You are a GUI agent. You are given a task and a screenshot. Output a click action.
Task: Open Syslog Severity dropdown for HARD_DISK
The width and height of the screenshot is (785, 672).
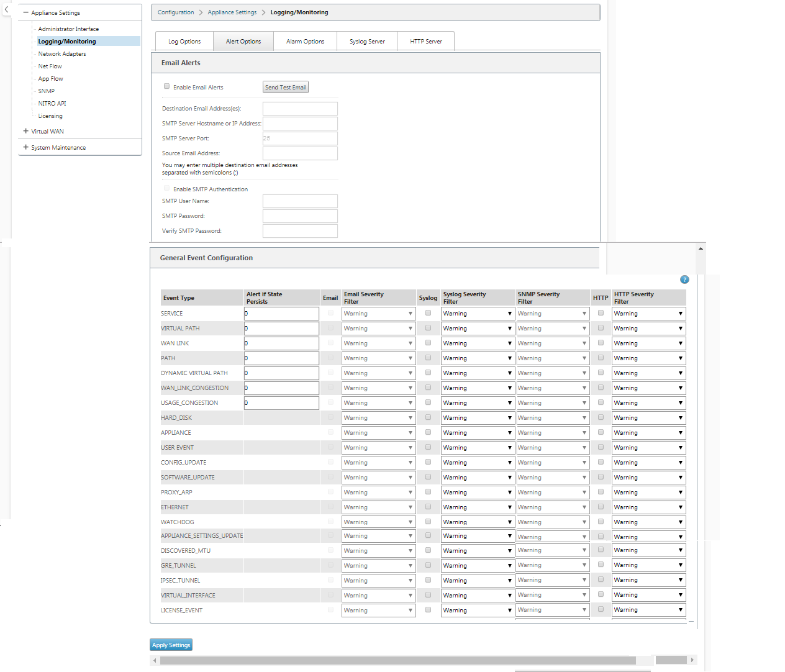click(478, 418)
